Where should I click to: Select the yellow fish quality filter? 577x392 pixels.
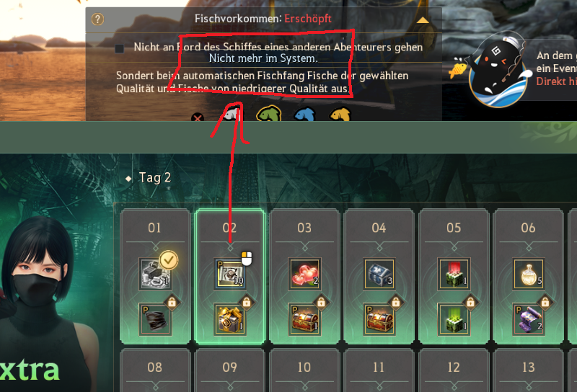(340, 114)
